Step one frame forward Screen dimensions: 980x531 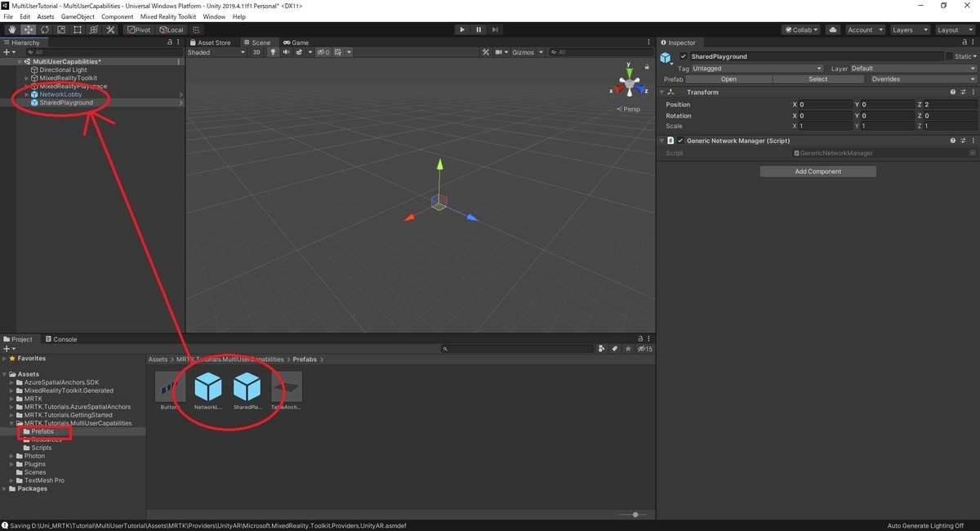(496, 29)
